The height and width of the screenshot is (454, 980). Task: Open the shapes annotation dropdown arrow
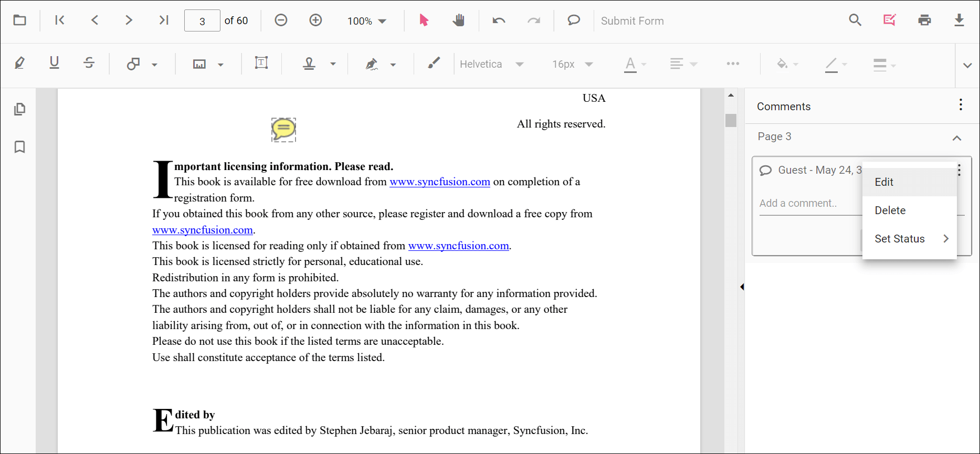(154, 65)
